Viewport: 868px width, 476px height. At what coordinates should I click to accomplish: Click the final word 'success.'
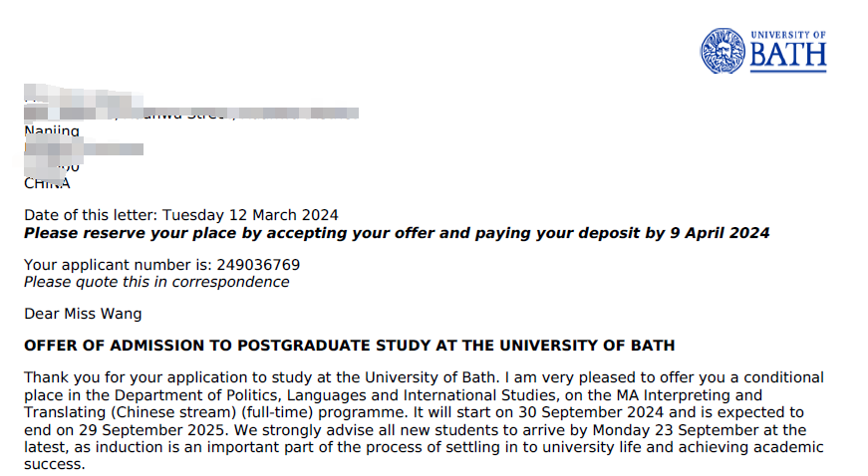coord(55,465)
